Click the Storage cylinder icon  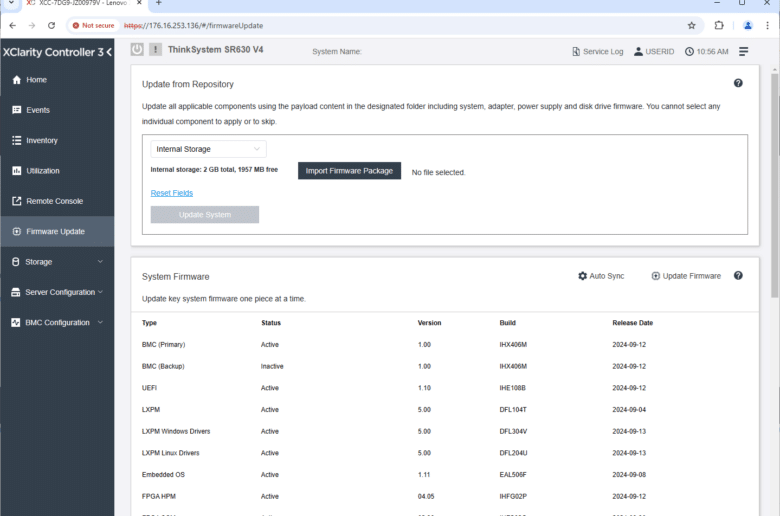tap(15, 262)
